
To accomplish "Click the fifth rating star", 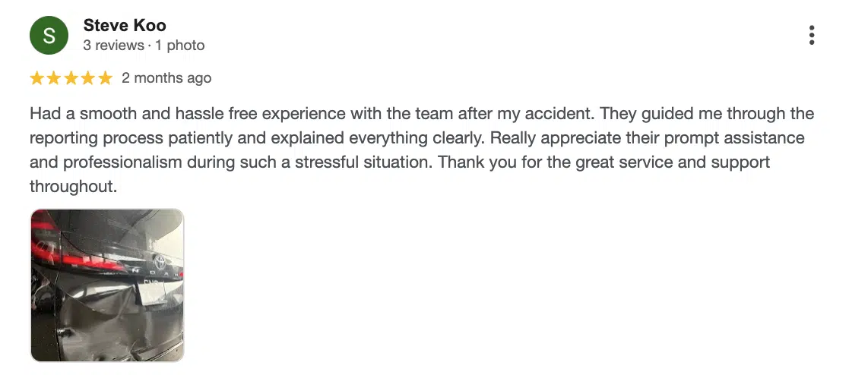I will coord(105,78).
